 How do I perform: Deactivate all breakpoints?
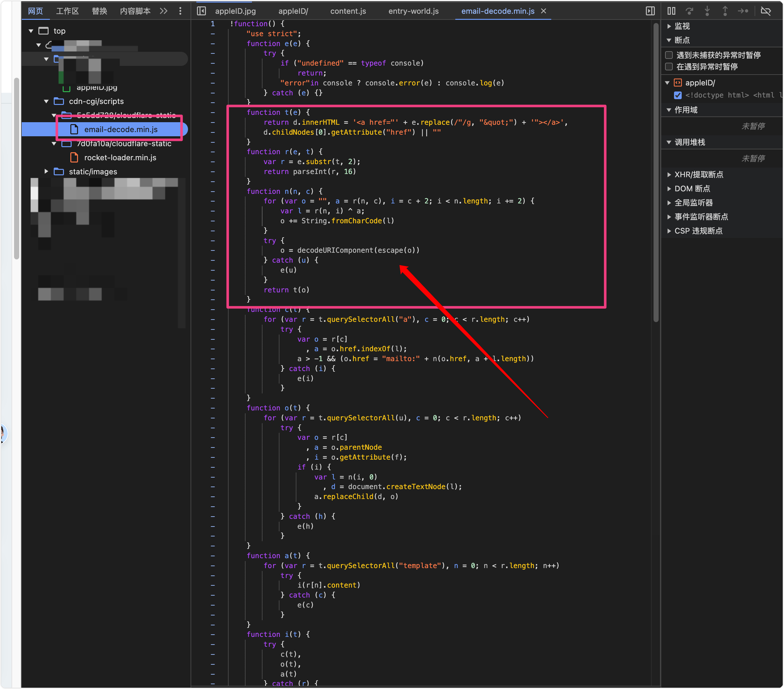[765, 11]
